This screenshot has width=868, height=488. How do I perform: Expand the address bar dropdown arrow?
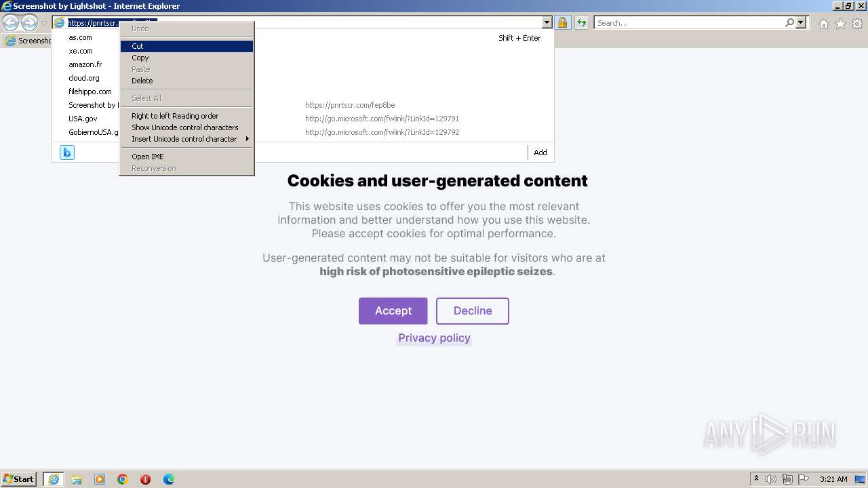547,23
